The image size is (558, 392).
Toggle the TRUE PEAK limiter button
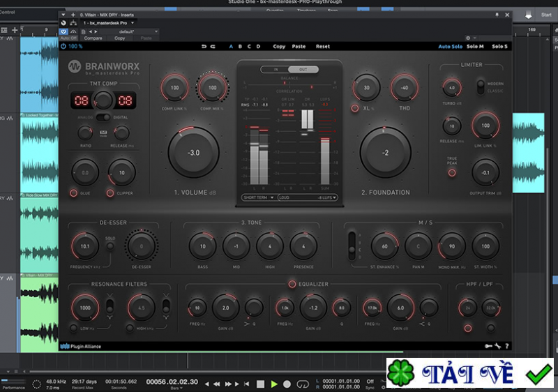point(452,172)
